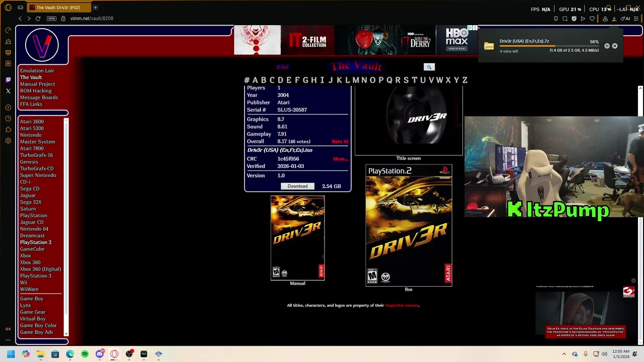The width and height of the screenshot is (644, 362).
Task: Click the IT 2-Film Collection ad
Action: (x=307, y=40)
